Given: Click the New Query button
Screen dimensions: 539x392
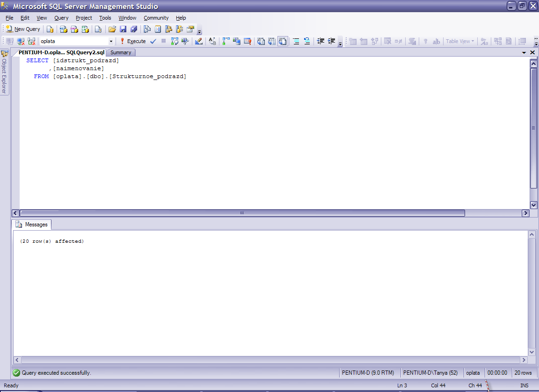Looking at the screenshot, I should click(x=23, y=29).
